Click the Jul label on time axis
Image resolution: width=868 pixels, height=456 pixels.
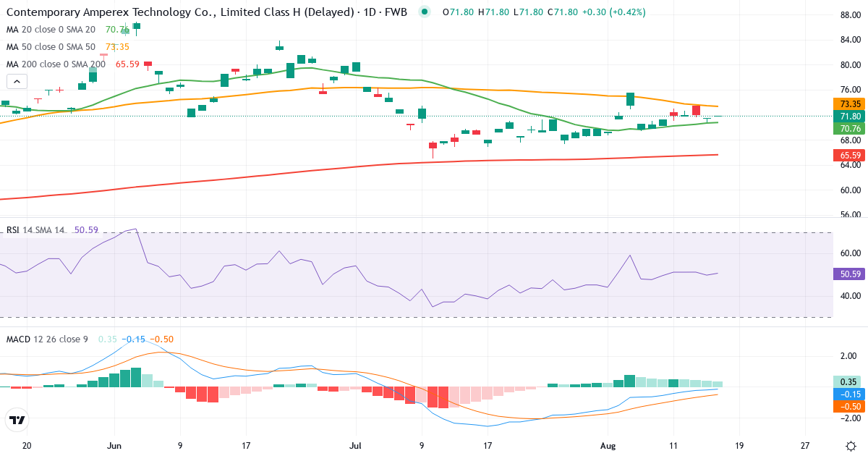(x=355, y=446)
